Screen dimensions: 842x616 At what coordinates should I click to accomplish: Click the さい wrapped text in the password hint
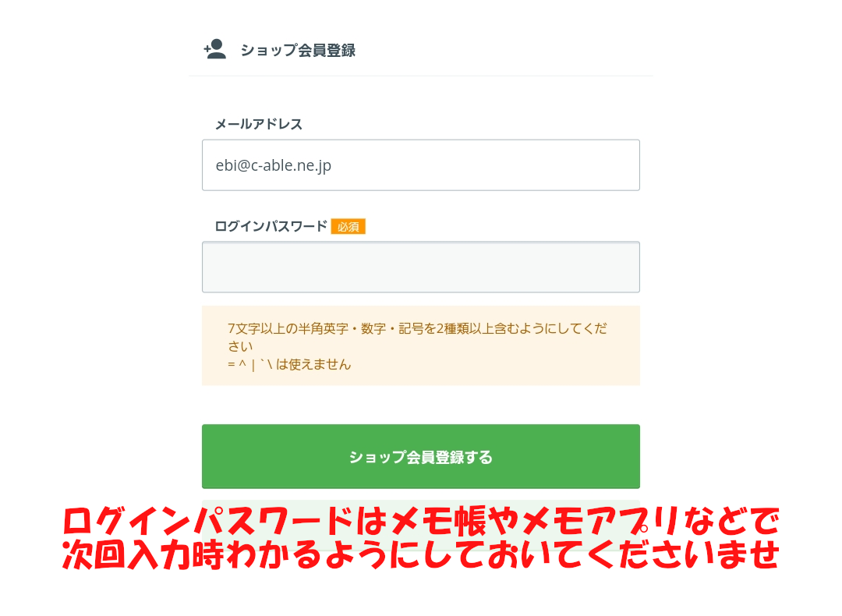pos(240,346)
